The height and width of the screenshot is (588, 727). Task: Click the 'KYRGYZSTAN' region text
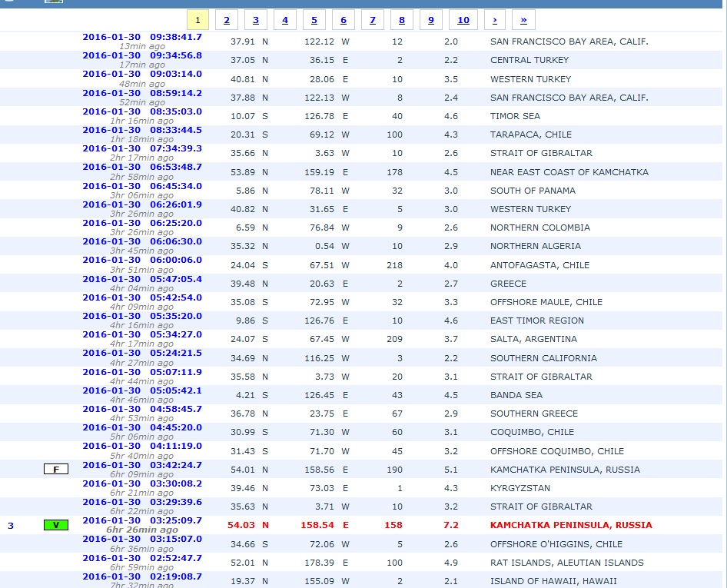pos(520,488)
